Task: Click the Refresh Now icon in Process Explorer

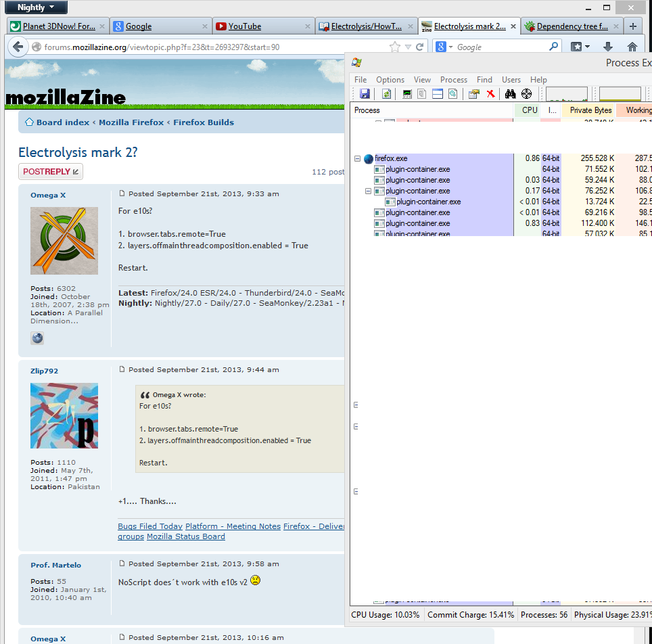Action: (x=386, y=93)
